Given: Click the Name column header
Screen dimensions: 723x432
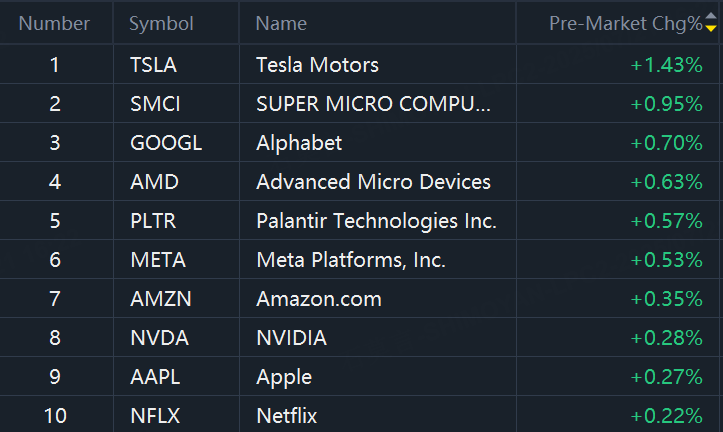Looking at the screenshot, I should pyautogui.click(x=281, y=23).
